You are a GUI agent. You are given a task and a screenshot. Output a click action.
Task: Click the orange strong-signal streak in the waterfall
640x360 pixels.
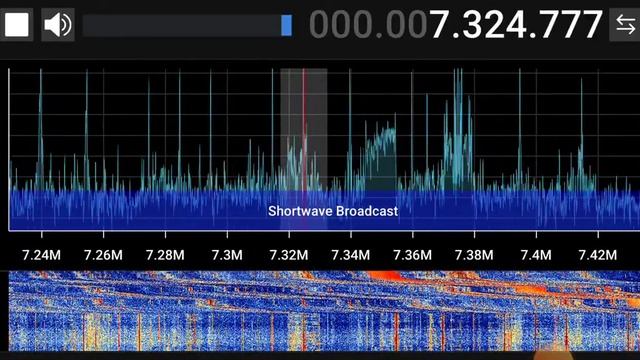coord(386,276)
